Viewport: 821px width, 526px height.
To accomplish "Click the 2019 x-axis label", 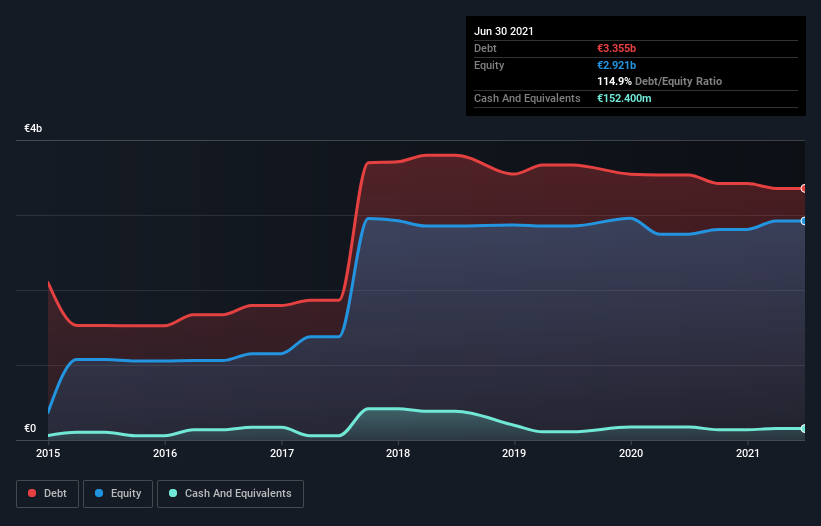I will 514,453.
